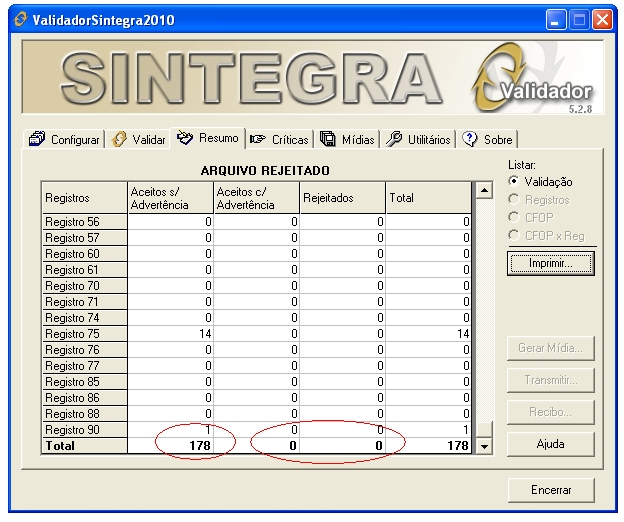Click the Rejeitados column header
Viewport: 624px width, 522px height.
click(x=342, y=198)
